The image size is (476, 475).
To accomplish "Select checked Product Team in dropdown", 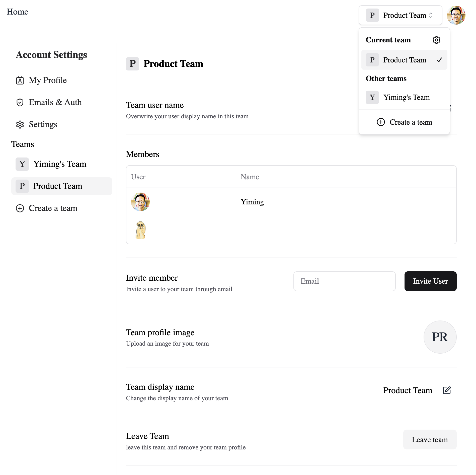I will tap(404, 60).
